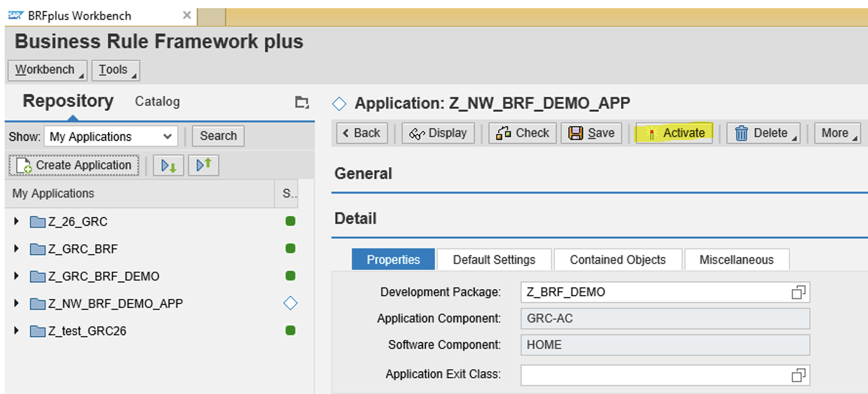This screenshot has width=868, height=394.
Task: Click the Back button
Action: point(361,133)
